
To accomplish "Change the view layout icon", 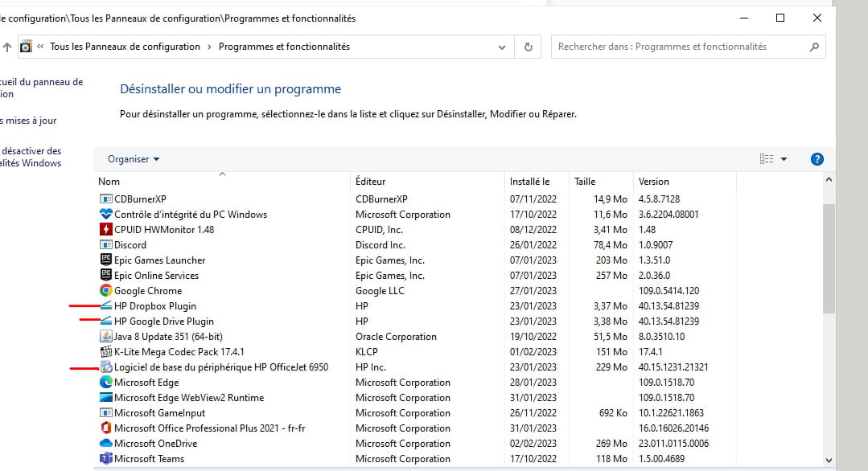I will click(767, 159).
